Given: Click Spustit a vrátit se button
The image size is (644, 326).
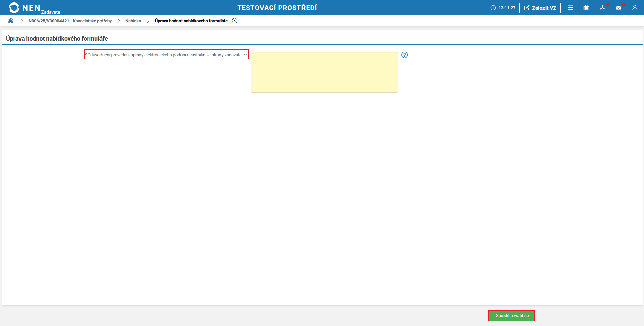Looking at the screenshot, I should 512,316.
